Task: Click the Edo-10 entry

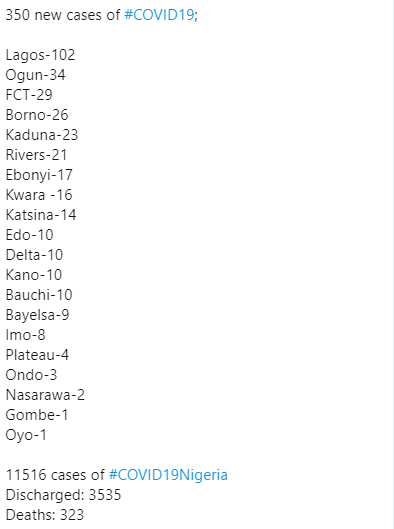Action: coord(30,235)
